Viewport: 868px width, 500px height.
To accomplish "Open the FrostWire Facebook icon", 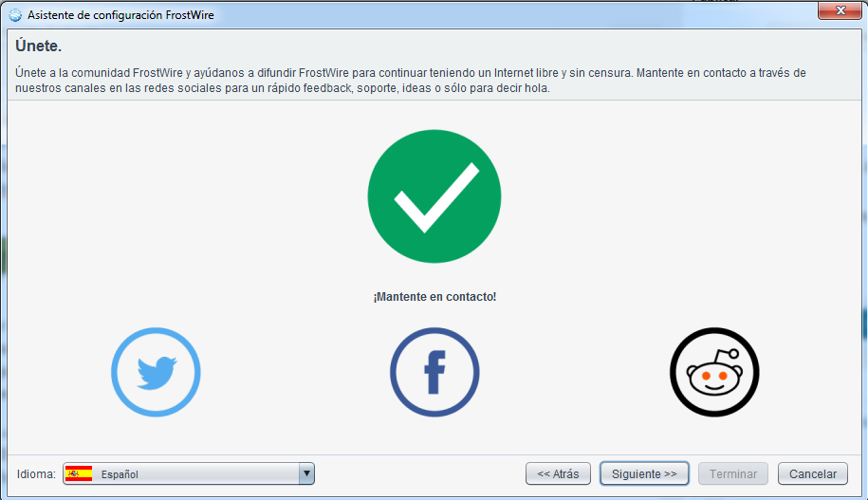I will click(x=434, y=372).
